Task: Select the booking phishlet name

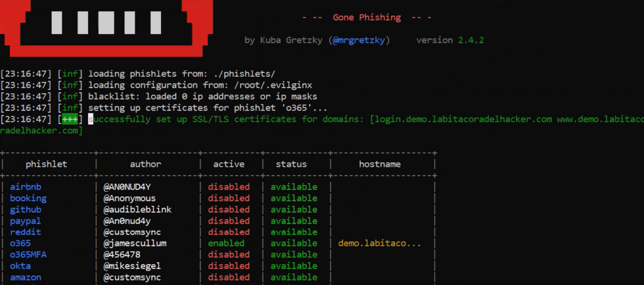Action: tap(28, 198)
